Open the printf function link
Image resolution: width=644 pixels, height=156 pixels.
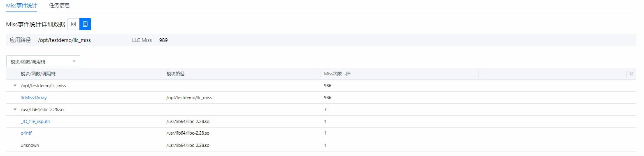pyautogui.click(x=26, y=133)
